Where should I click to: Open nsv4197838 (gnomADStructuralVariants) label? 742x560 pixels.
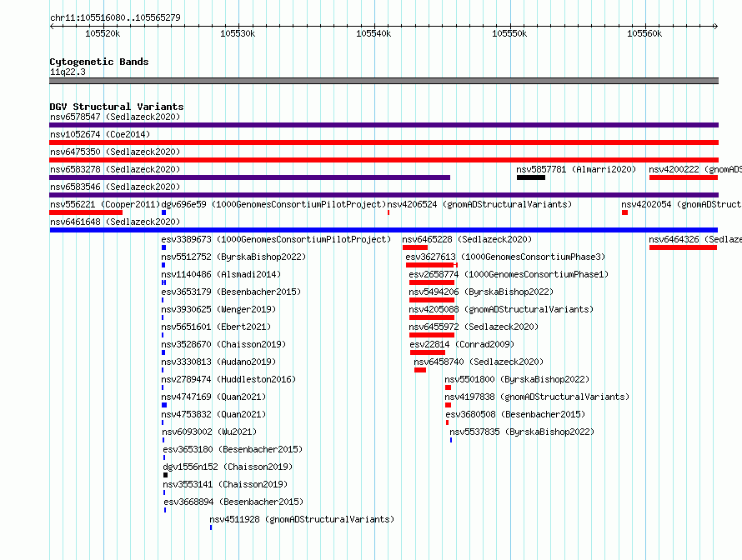pyautogui.click(x=537, y=397)
